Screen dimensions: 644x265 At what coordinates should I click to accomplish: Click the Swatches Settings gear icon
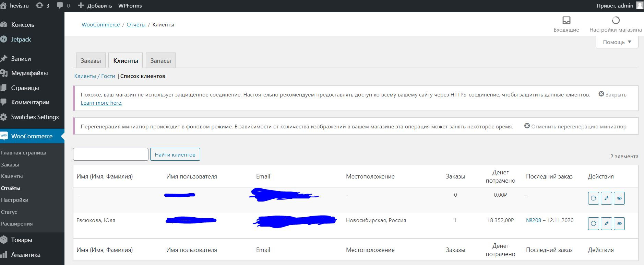click(x=3, y=117)
